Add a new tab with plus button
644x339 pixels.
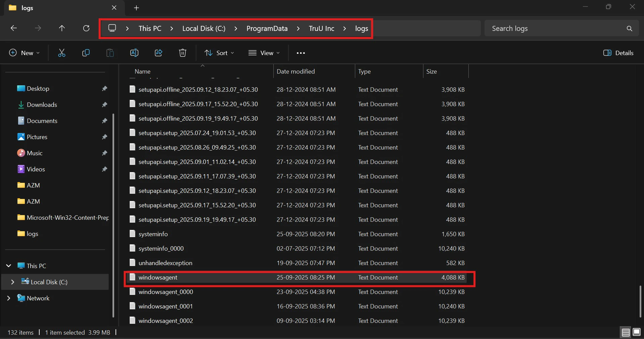tap(136, 8)
